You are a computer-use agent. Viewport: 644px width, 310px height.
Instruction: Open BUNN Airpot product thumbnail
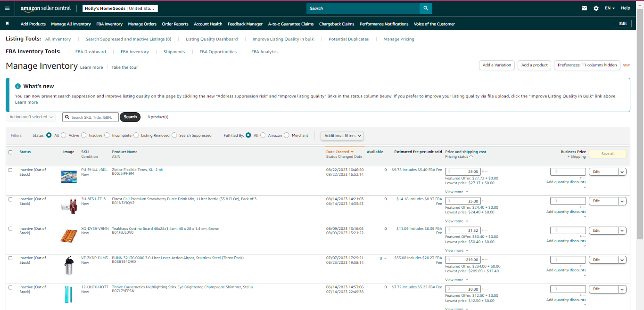(x=69, y=265)
